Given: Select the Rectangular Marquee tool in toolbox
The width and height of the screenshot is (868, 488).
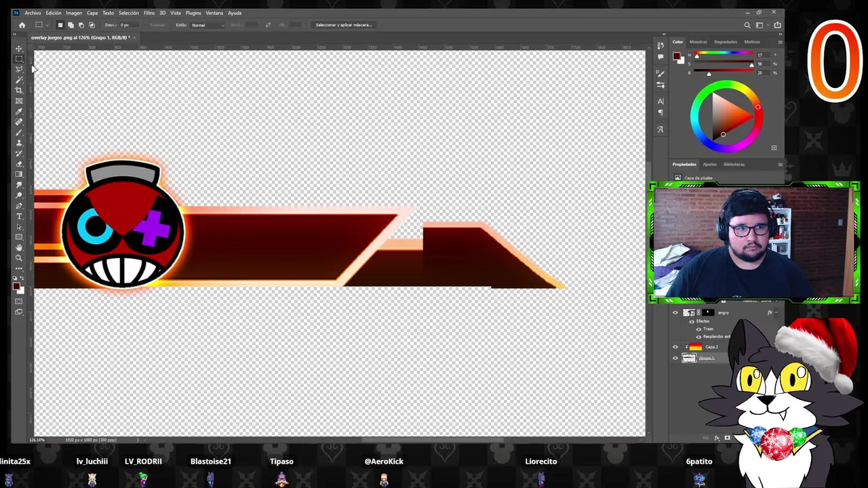Looking at the screenshot, I should pyautogui.click(x=19, y=59).
